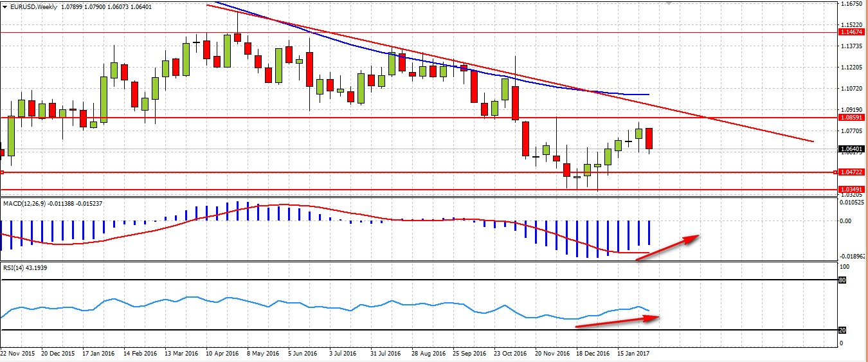The width and height of the screenshot is (868, 362).
Task: Select the red arrow in the RSI panel
Action: [x=617, y=323]
